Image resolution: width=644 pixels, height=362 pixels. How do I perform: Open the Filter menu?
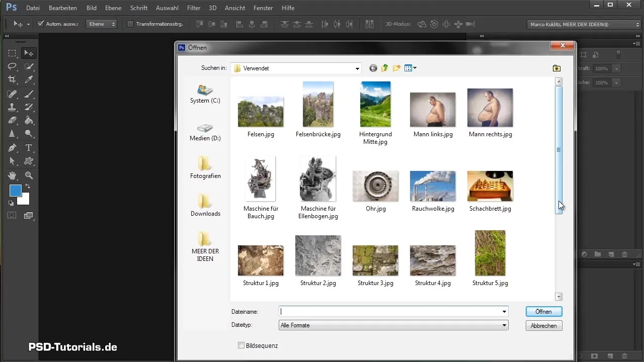pyautogui.click(x=194, y=8)
